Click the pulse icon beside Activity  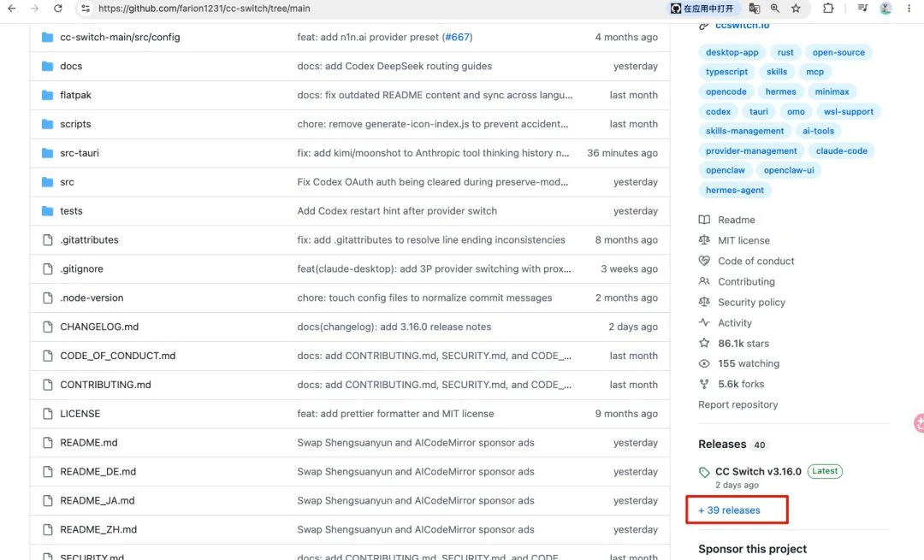pos(704,322)
